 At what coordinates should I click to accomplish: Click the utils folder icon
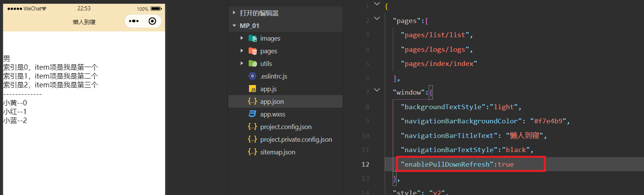click(x=252, y=64)
